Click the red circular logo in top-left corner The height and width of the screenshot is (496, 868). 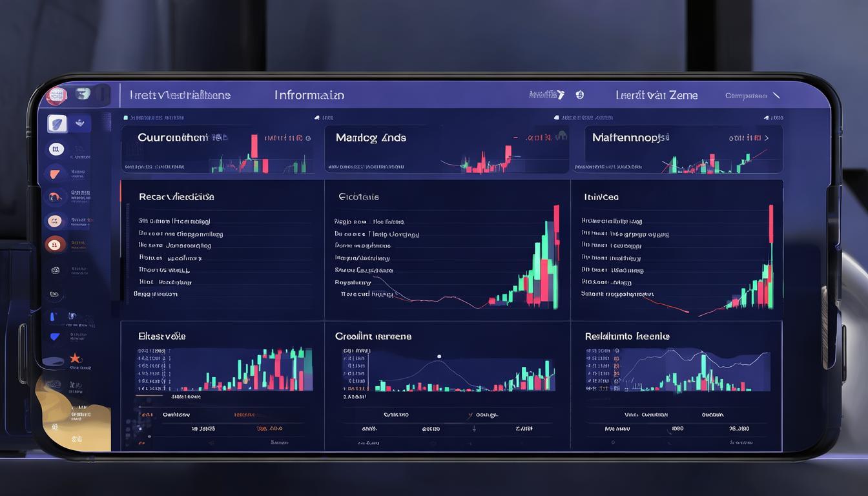coord(56,96)
